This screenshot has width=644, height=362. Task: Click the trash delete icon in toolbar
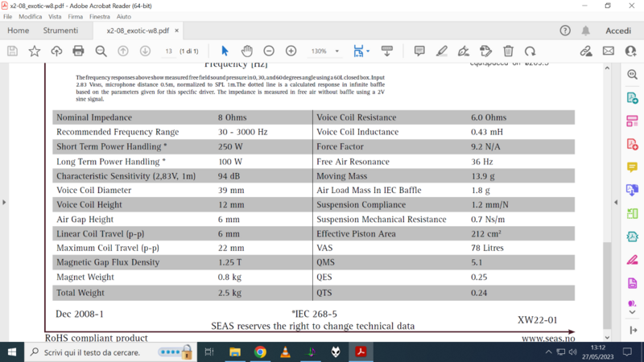click(508, 51)
